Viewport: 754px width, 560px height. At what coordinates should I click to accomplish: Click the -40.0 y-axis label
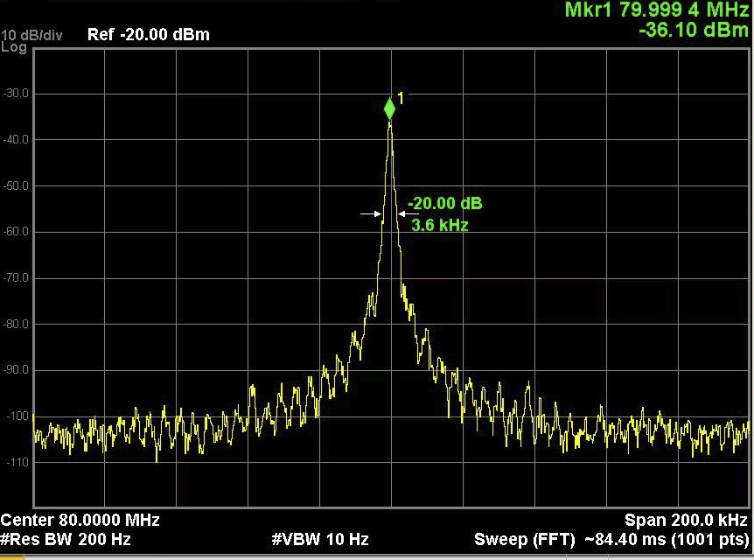16,139
